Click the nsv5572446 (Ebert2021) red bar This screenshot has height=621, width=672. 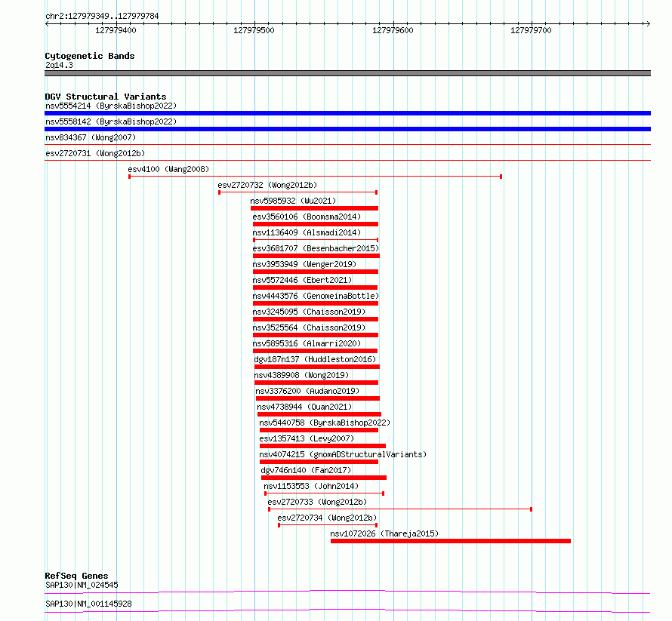point(315,287)
